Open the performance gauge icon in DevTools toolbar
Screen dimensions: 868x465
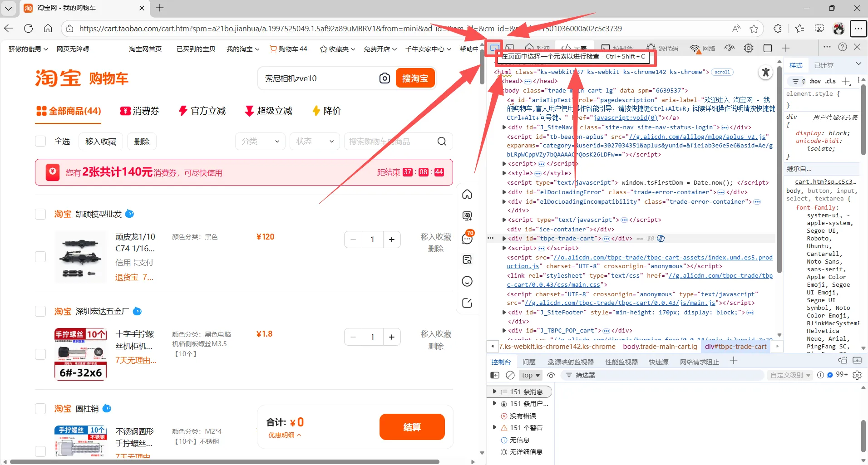tap(729, 48)
